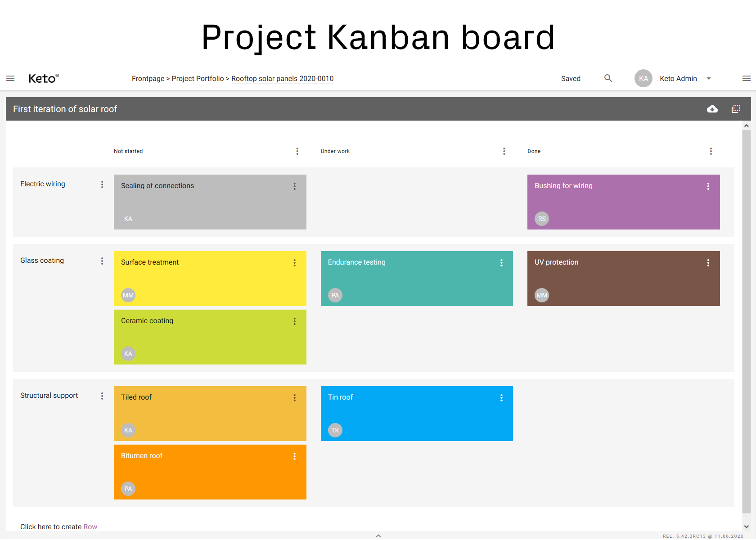Viewport: 756px width, 540px height.
Task: Expand Keto Admin user dropdown arrow
Action: [x=709, y=78]
